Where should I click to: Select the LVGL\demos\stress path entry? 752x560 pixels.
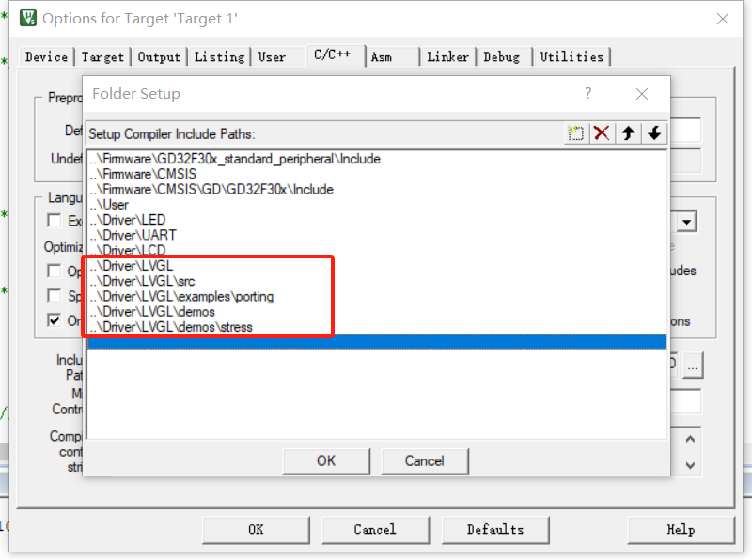(377, 327)
